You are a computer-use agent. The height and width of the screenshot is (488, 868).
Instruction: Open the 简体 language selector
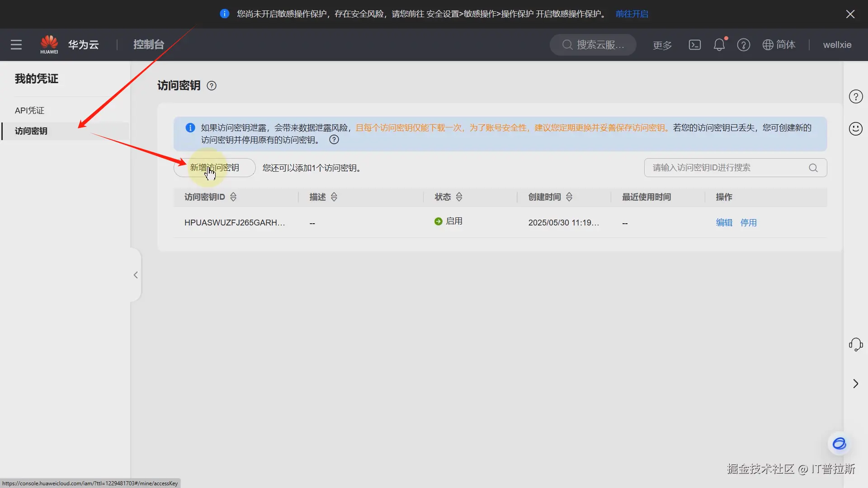coord(779,45)
